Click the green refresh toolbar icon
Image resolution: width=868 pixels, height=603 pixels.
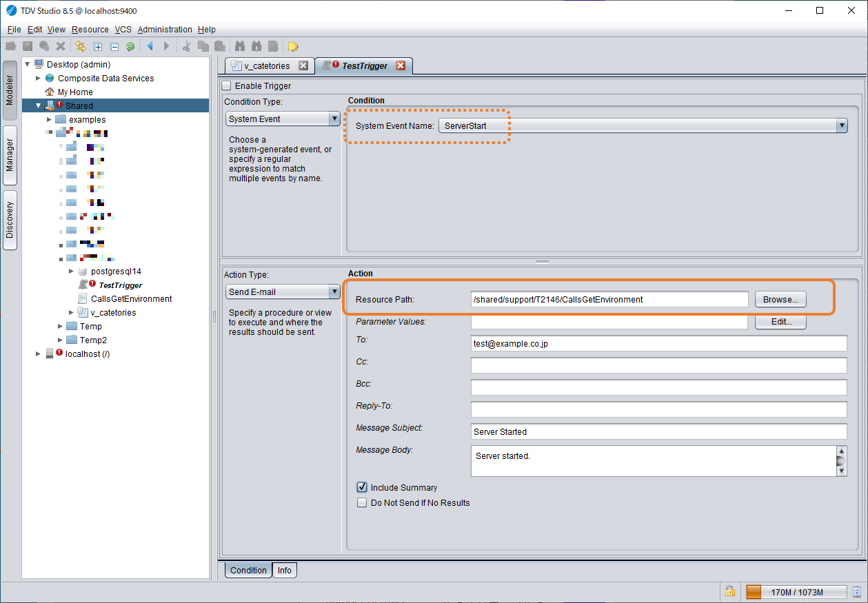click(x=130, y=47)
